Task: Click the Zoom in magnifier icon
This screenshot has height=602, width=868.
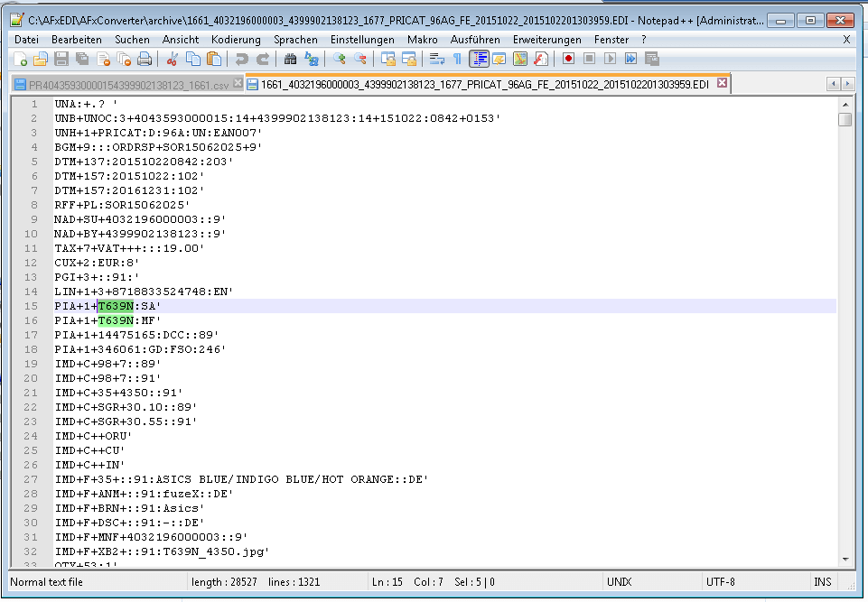Action: point(340,60)
